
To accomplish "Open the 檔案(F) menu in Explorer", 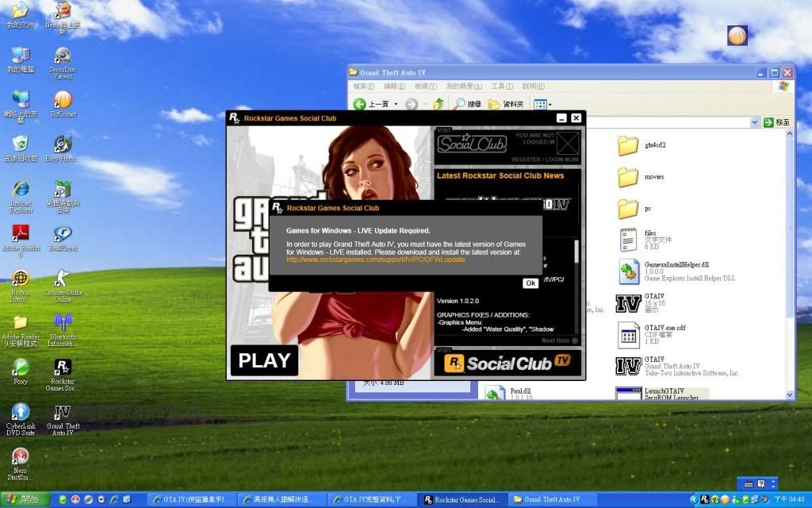I will point(364,86).
